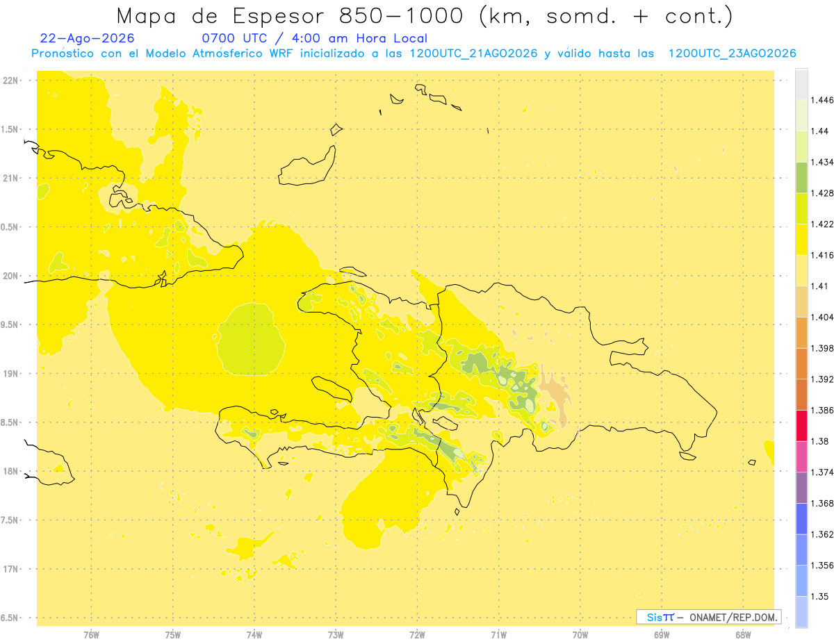Click the '76W' longitude label

pyautogui.click(x=91, y=634)
